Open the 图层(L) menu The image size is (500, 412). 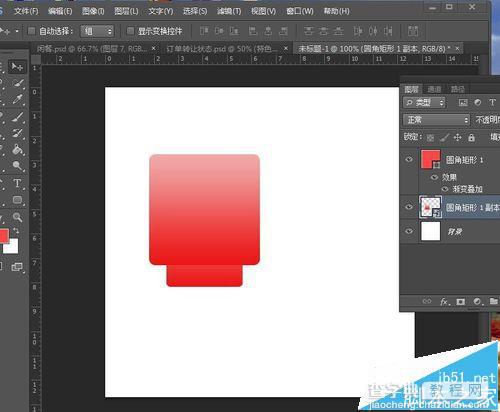(126, 11)
